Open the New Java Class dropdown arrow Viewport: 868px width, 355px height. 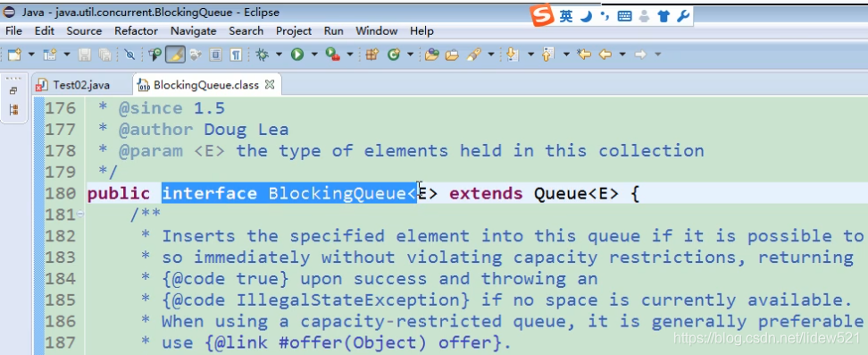[x=410, y=55]
